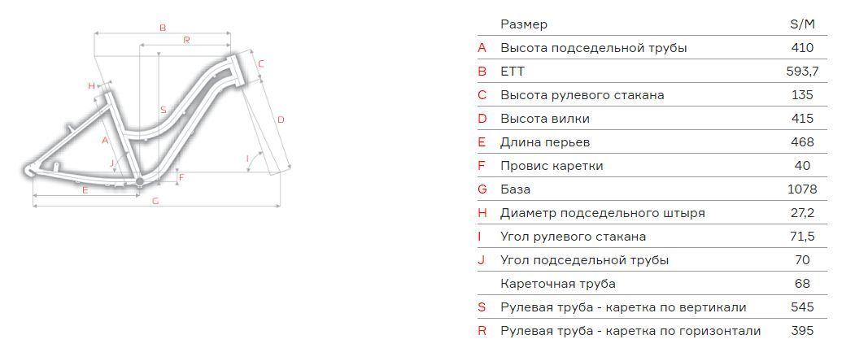Click the red letter R in table
Screen dimensions: 868x361
[482, 331]
